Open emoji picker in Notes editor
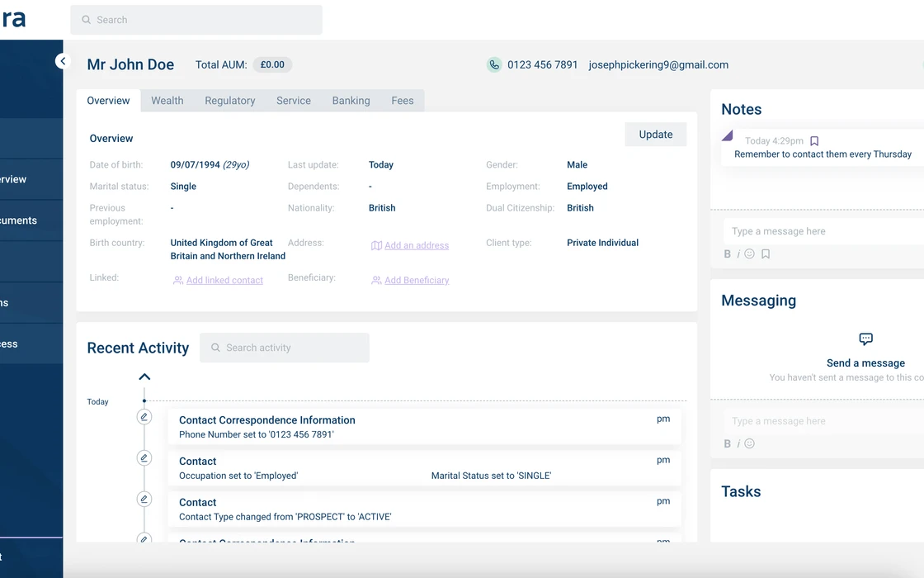Viewport: 924px width, 578px height. click(750, 253)
